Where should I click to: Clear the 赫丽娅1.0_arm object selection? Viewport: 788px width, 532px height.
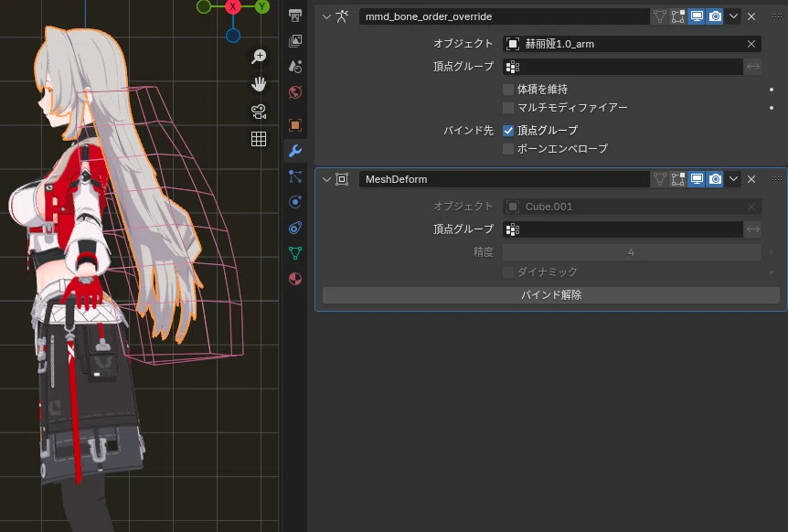[751, 44]
